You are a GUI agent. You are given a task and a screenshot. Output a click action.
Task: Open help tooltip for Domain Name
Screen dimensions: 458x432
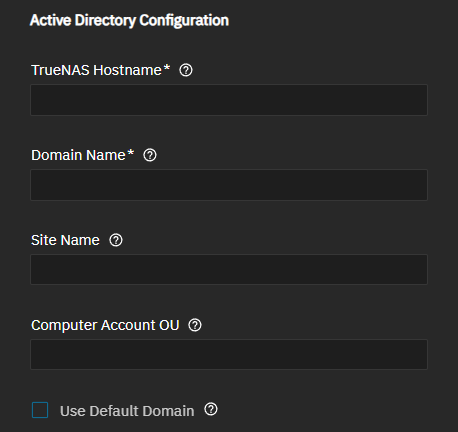[150, 155]
